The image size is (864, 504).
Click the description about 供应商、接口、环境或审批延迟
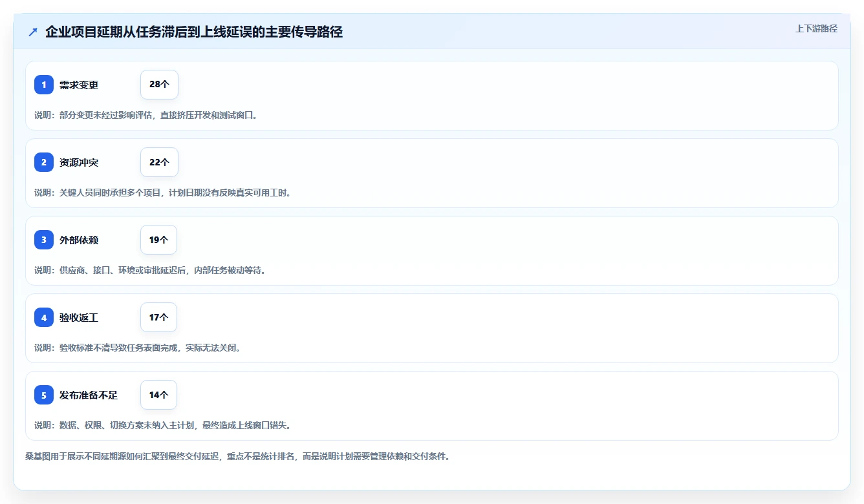coord(150,270)
